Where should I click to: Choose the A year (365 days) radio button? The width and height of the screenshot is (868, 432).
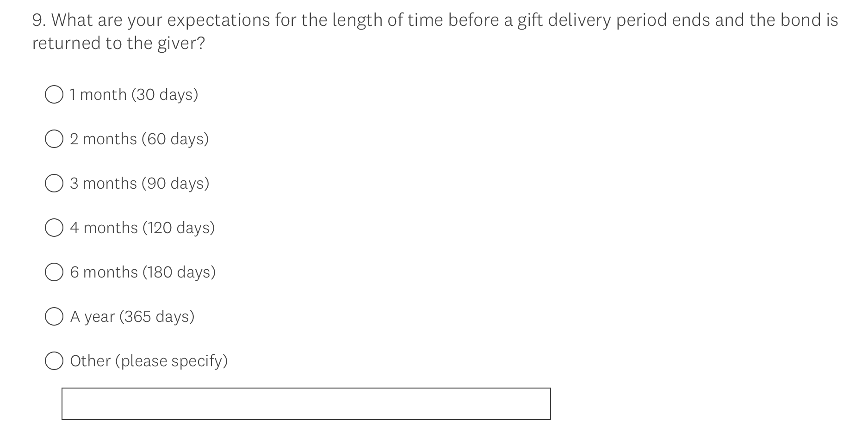[x=54, y=316]
